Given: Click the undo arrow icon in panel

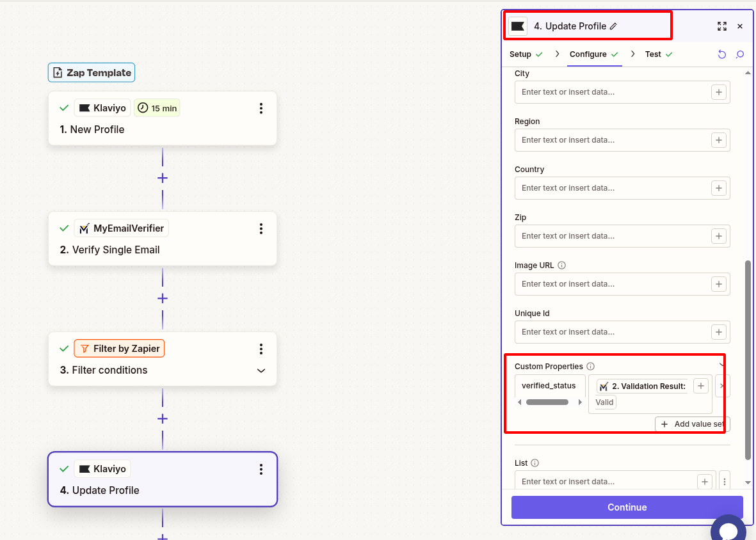Looking at the screenshot, I should (x=722, y=54).
